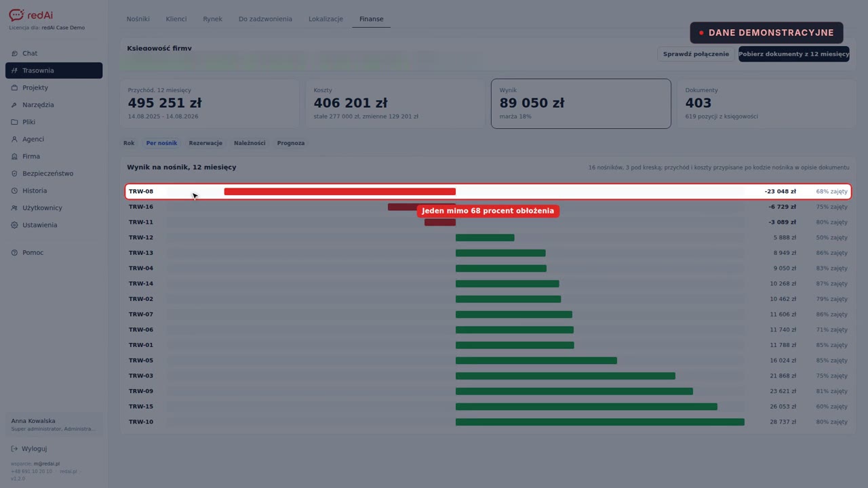Click the Projekty briefcase icon

15,87
